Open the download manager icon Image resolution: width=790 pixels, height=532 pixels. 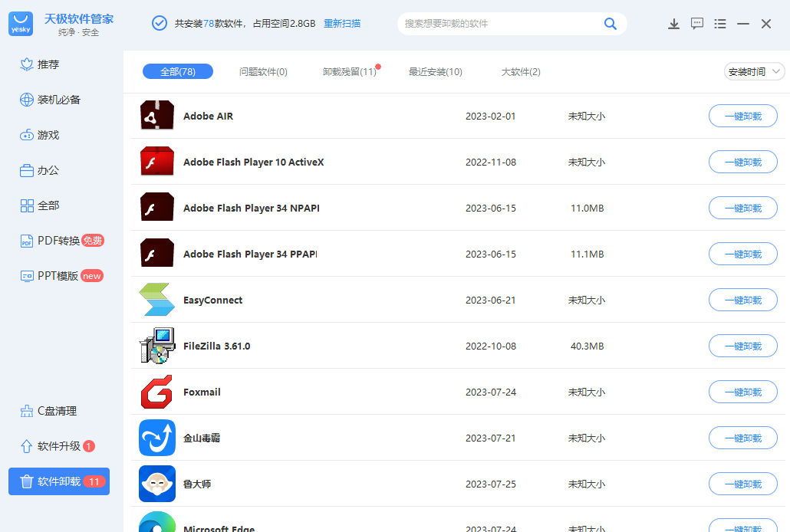click(x=673, y=24)
